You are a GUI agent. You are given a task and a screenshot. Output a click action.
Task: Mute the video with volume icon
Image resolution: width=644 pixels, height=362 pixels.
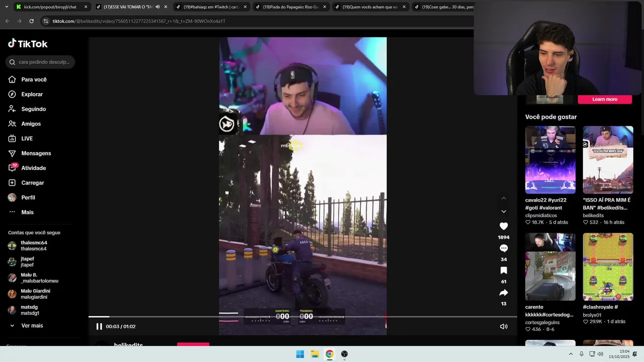coord(504,326)
